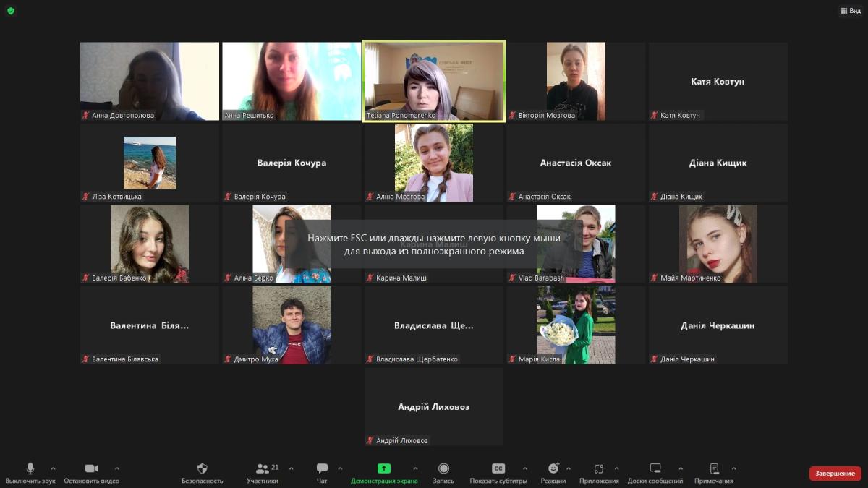Open the Приложения apps icon

[x=599, y=469]
